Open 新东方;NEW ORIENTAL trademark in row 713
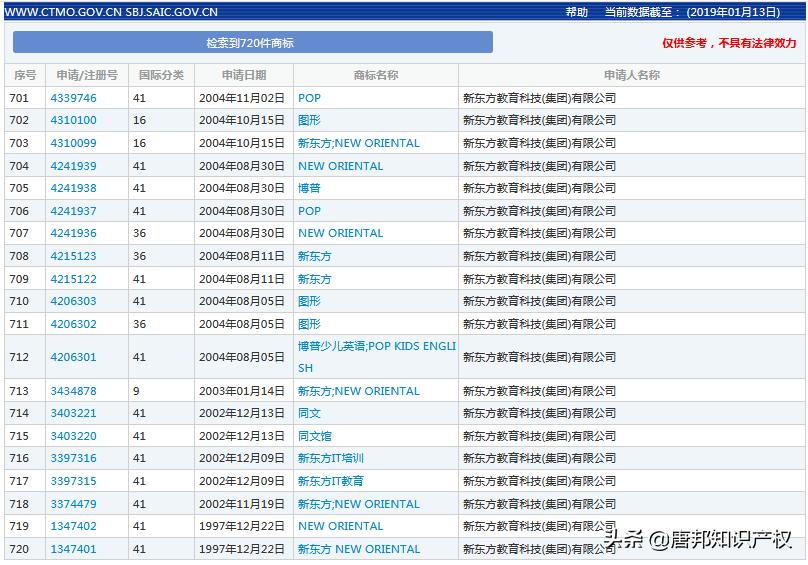 pos(359,391)
